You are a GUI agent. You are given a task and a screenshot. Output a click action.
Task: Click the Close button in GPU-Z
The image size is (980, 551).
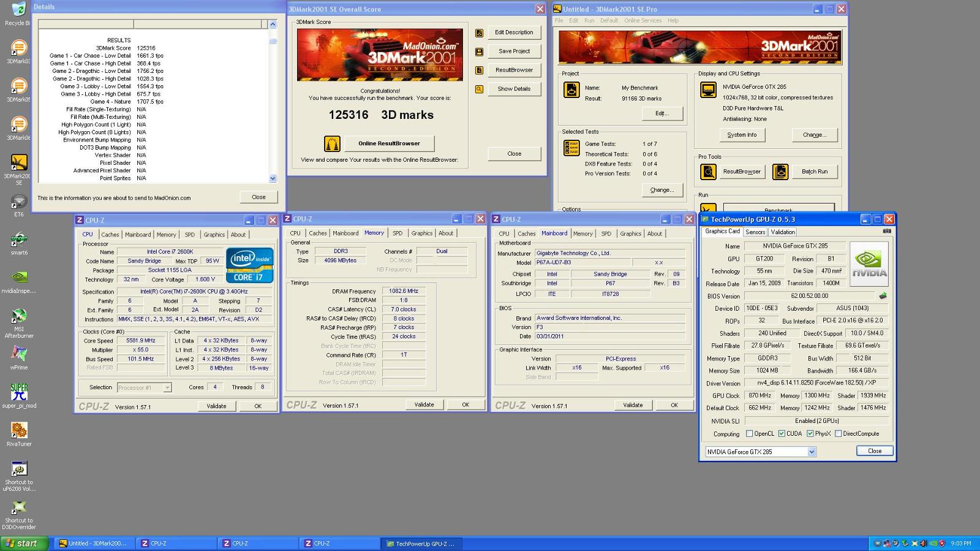pos(875,450)
